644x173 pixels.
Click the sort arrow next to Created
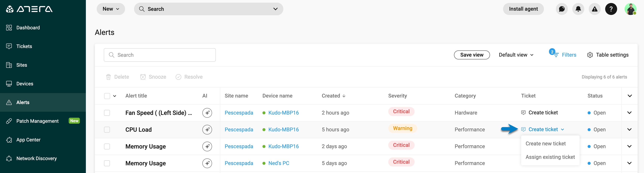pyautogui.click(x=344, y=96)
